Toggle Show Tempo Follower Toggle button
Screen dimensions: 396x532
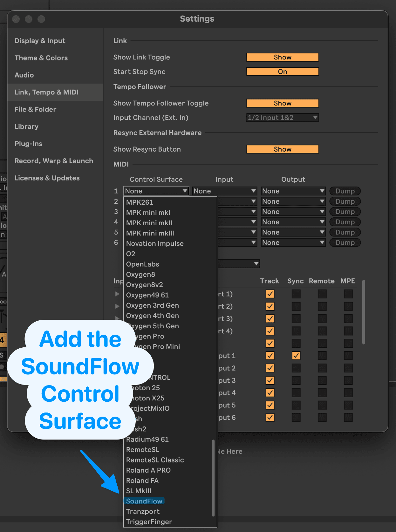click(283, 103)
